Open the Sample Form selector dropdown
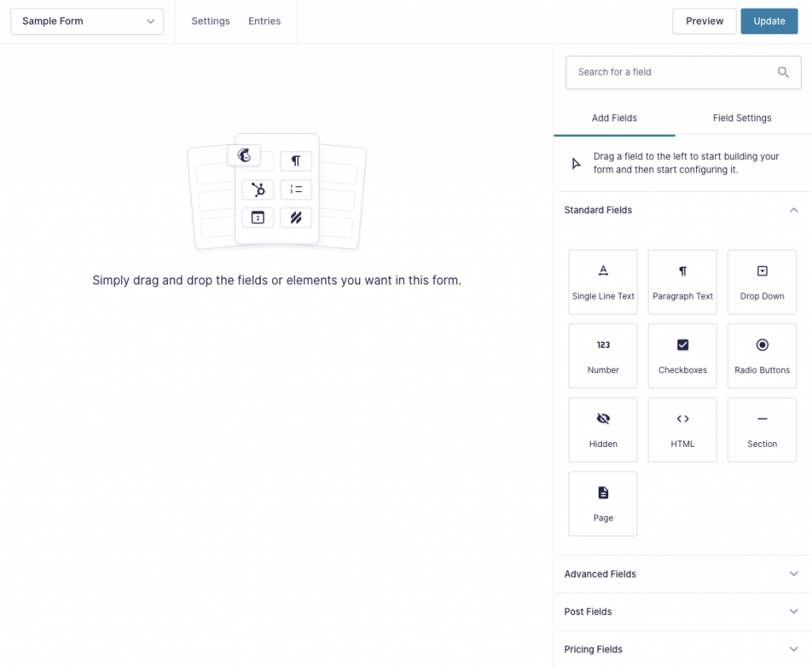The width and height of the screenshot is (812, 668). pyautogui.click(x=86, y=21)
